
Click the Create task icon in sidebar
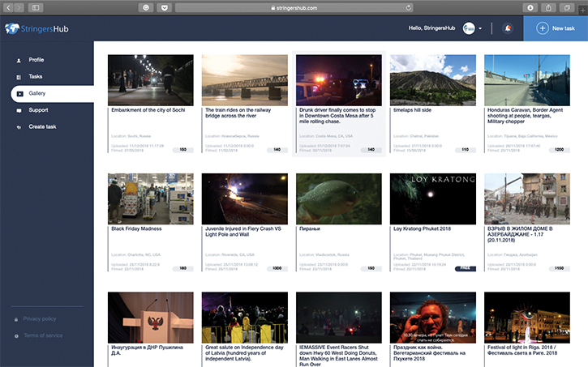(18, 127)
